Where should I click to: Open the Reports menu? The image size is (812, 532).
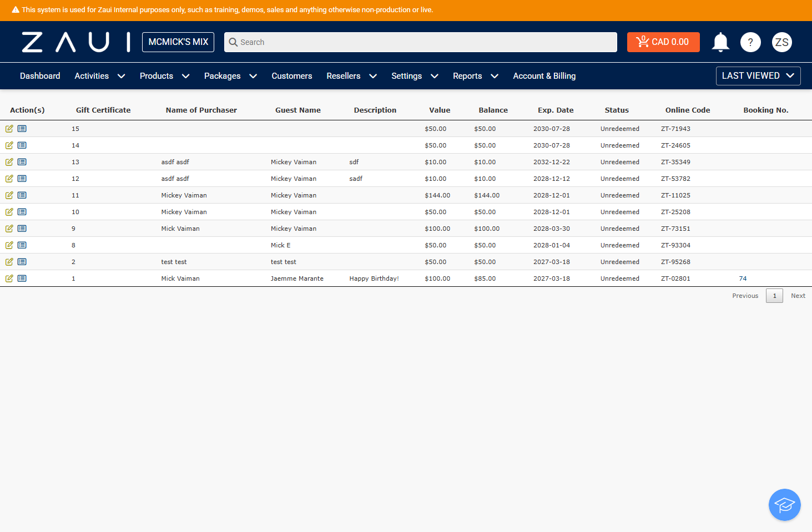point(476,76)
